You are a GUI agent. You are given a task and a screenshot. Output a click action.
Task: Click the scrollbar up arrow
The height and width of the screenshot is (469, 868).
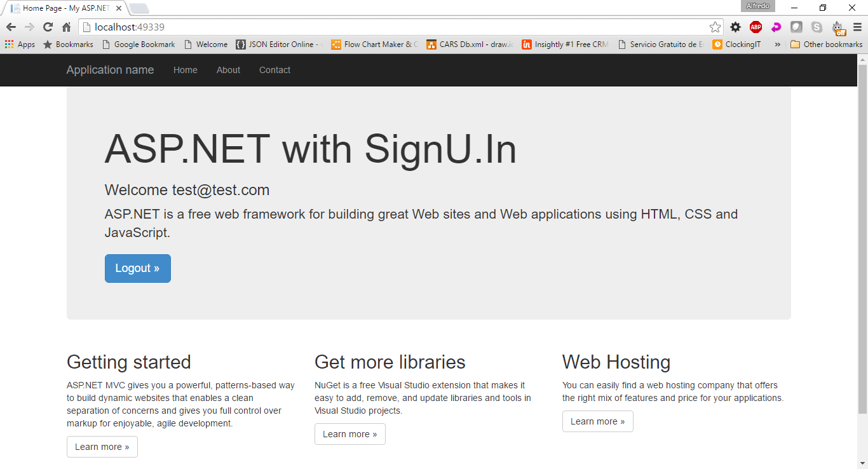[862, 59]
